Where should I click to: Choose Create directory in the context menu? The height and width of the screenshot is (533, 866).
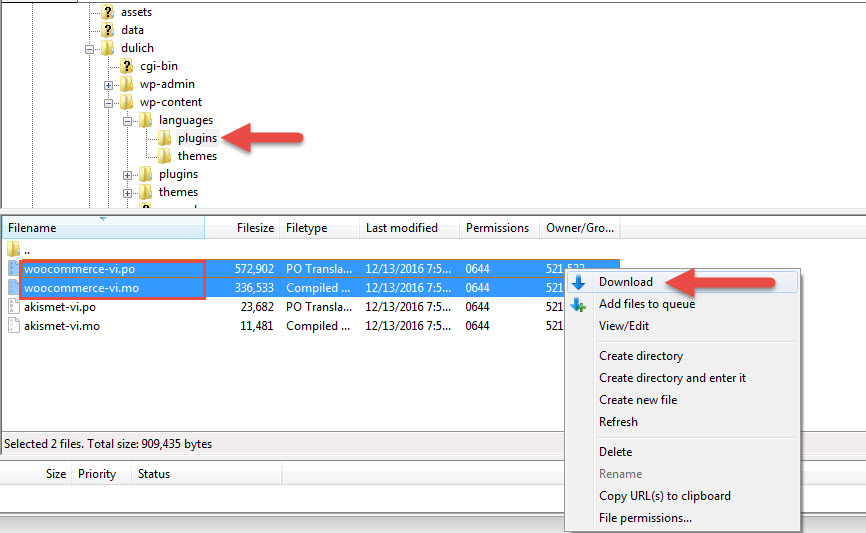pyautogui.click(x=641, y=356)
